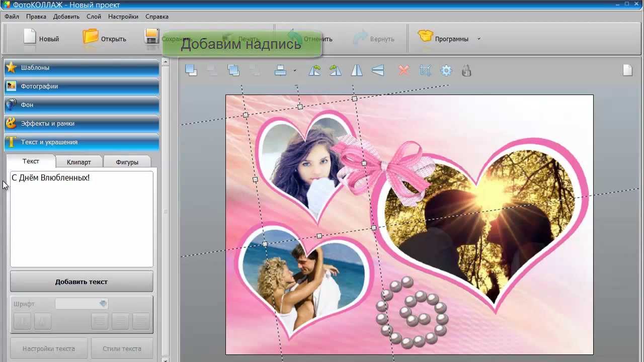Viewport: 644px width, 362px height.
Task: Click the Добавить текст button
Action: (82, 282)
